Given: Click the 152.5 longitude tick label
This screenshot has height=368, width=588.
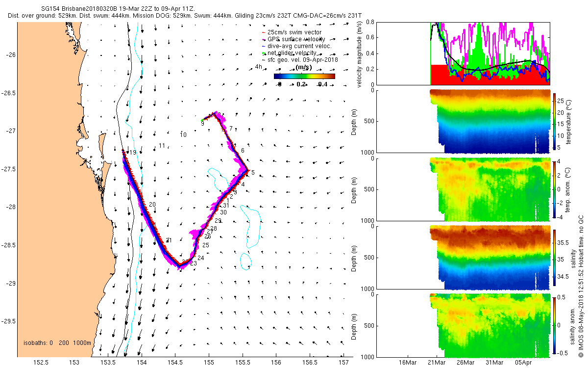Looking at the screenshot, I should (x=40, y=363).
